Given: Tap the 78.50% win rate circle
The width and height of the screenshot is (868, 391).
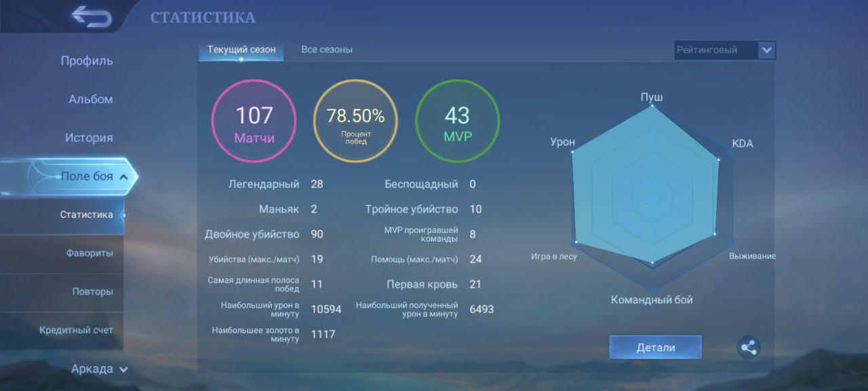Looking at the screenshot, I should (355, 122).
